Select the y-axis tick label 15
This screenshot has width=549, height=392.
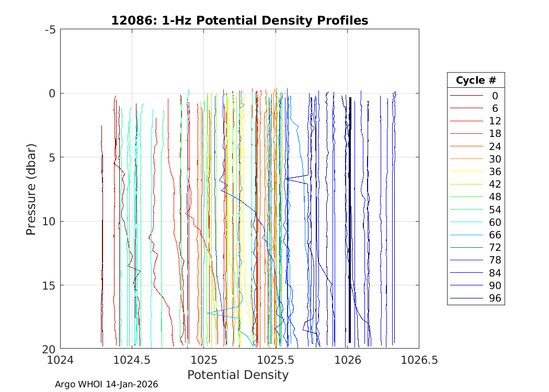pyautogui.click(x=49, y=285)
